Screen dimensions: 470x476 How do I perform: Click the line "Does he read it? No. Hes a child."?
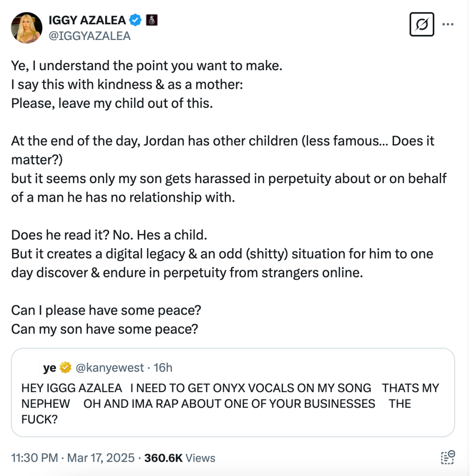click(x=109, y=234)
